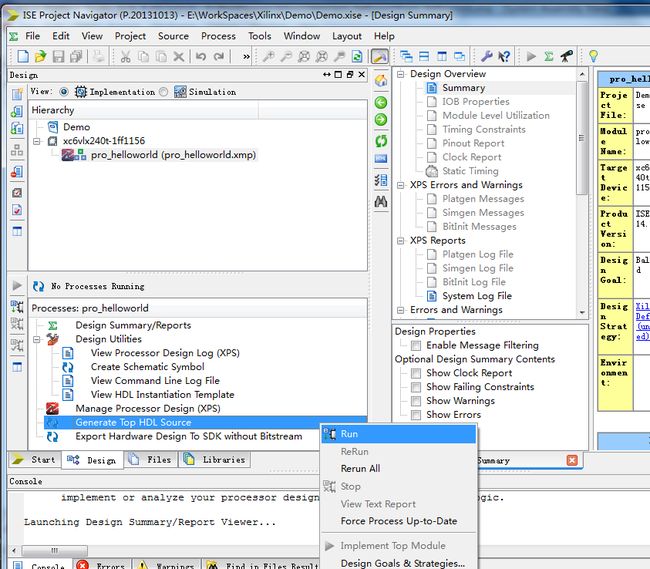Check Show Clock Report
This screenshot has width=650, height=569.
[x=416, y=373]
